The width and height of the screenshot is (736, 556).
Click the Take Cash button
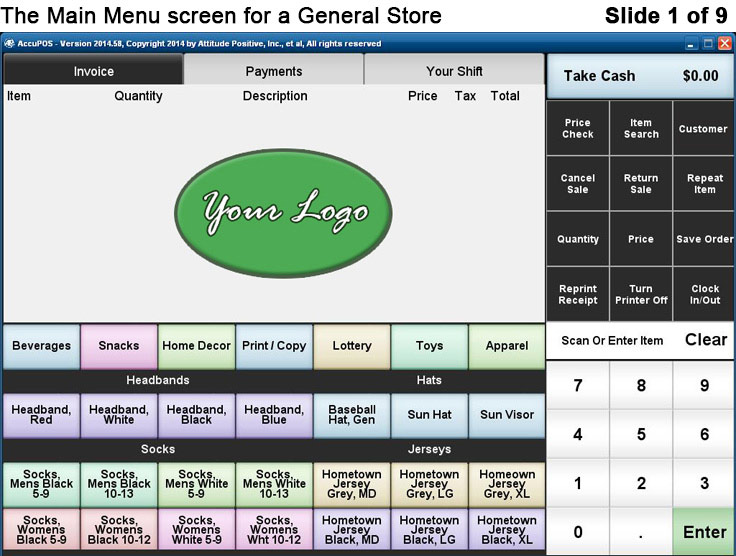pyautogui.click(x=641, y=76)
